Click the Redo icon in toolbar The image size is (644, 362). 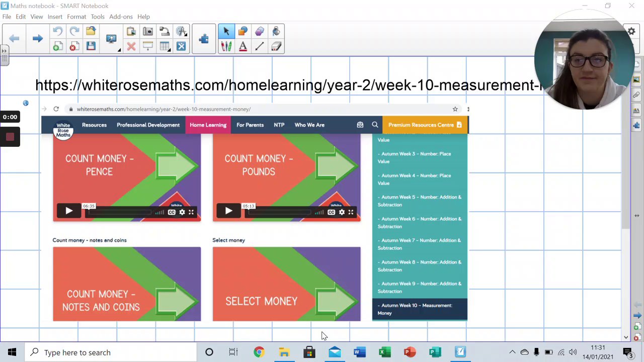[74, 32]
